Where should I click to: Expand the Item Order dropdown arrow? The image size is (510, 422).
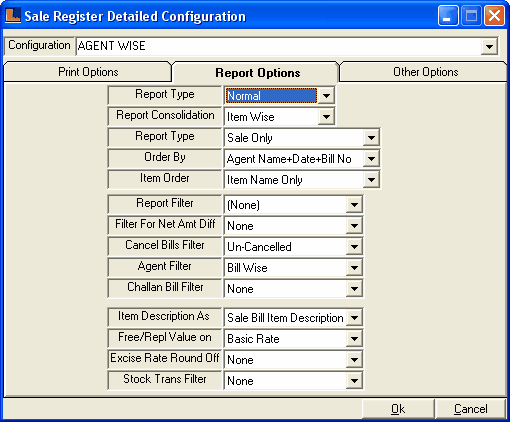click(371, 180)
